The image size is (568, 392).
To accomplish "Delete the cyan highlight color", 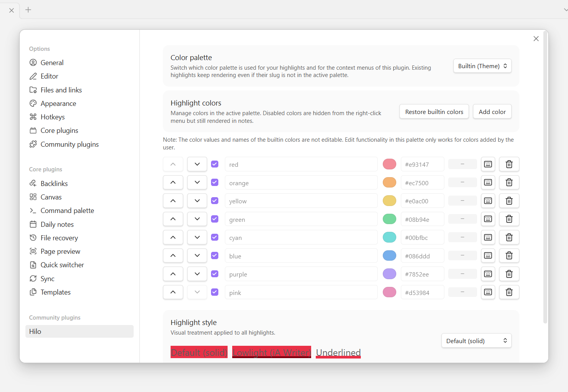I will 509,237.
